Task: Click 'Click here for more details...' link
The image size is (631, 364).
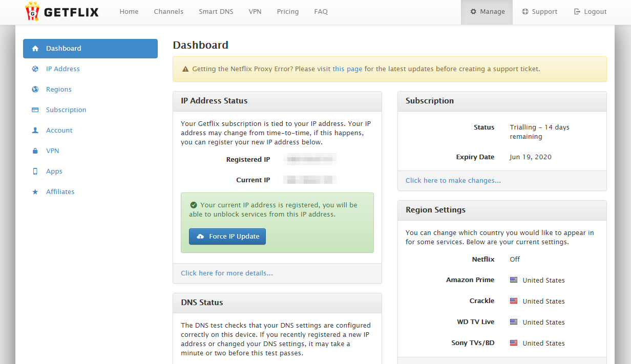Action: (x=226, y=273)
